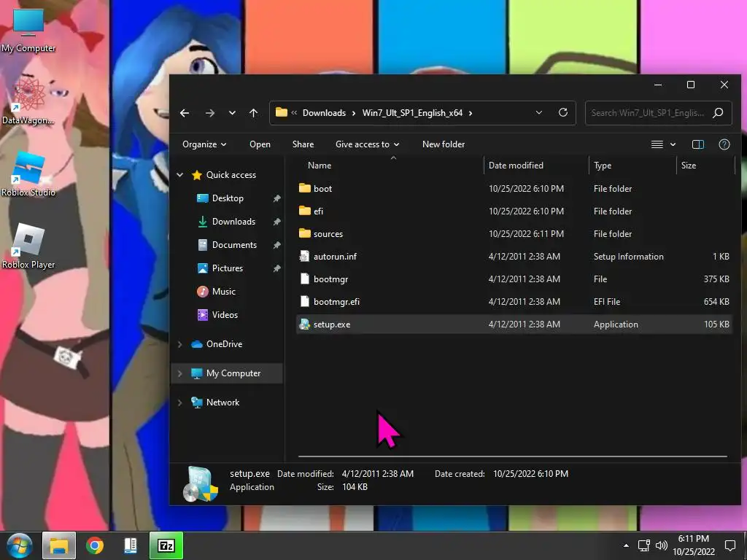Open File Explorer help
Viewport: 747px width, 560px height.
[x=724, y=144]
